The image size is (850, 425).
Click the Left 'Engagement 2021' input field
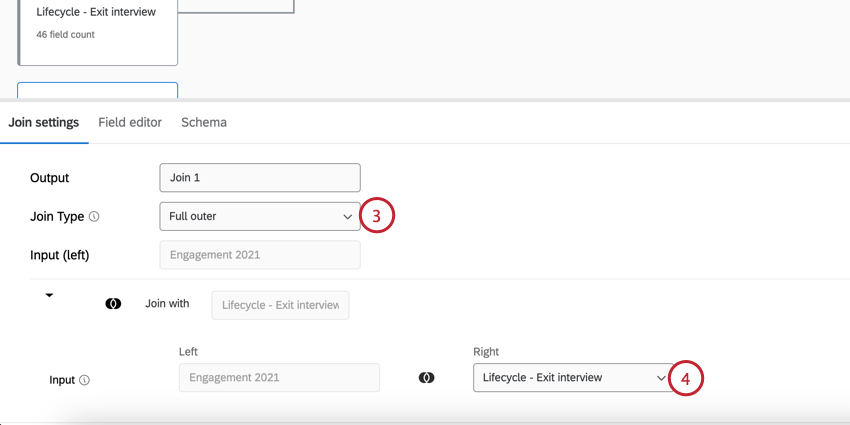(279, 377)
